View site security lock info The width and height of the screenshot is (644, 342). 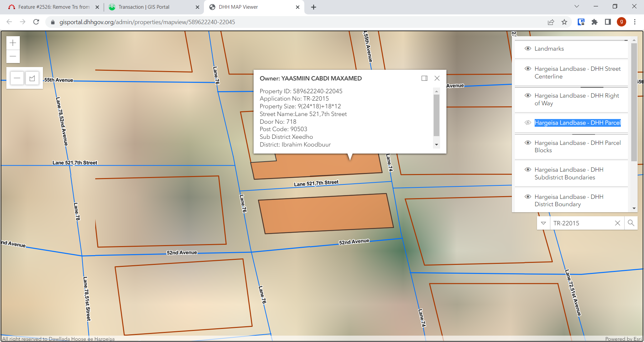click(x=52, y=22)
